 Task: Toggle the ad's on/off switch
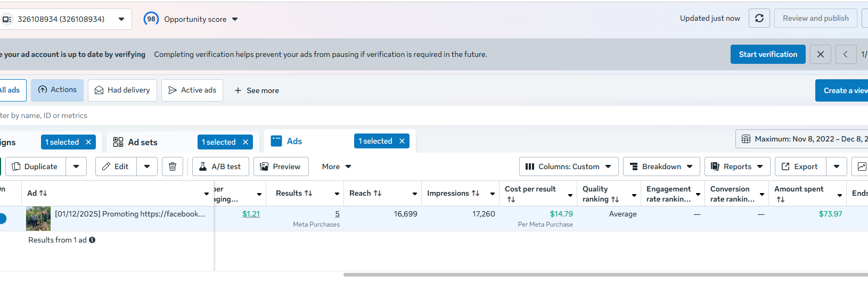coord(2,219)
